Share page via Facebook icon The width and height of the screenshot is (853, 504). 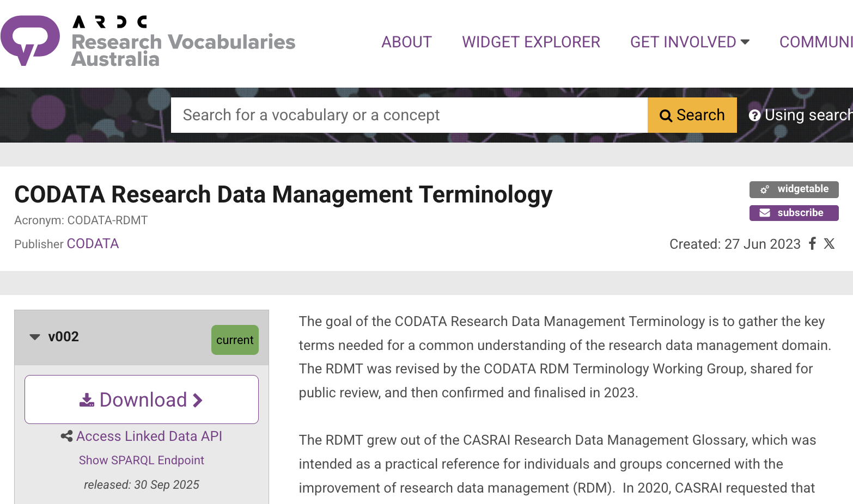coord(812,244)
